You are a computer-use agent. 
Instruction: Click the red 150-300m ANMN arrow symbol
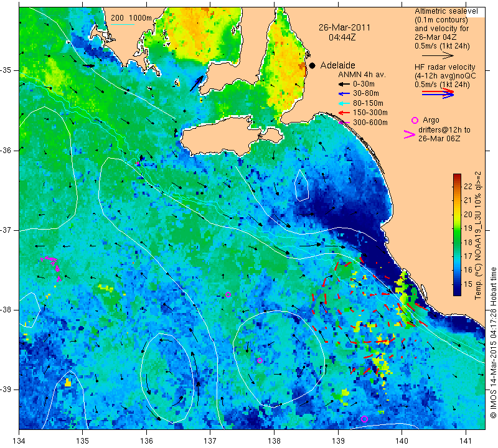click(344, 113)
